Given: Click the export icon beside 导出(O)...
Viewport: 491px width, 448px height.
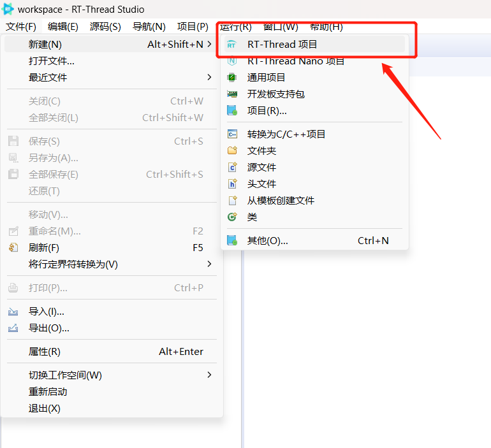Looking at the screenshot, I should (x=13, y=328).
